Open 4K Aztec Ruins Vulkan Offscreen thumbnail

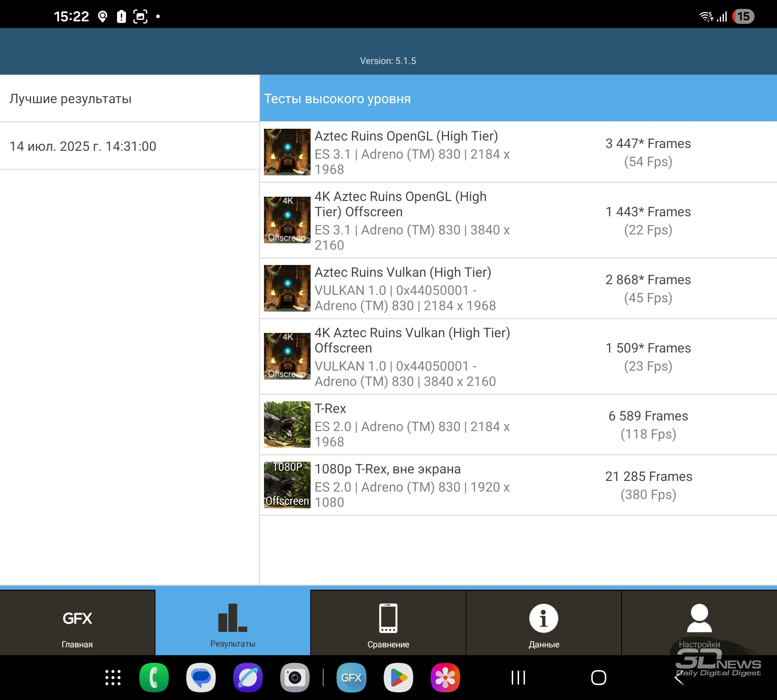(x=287, y=356)
